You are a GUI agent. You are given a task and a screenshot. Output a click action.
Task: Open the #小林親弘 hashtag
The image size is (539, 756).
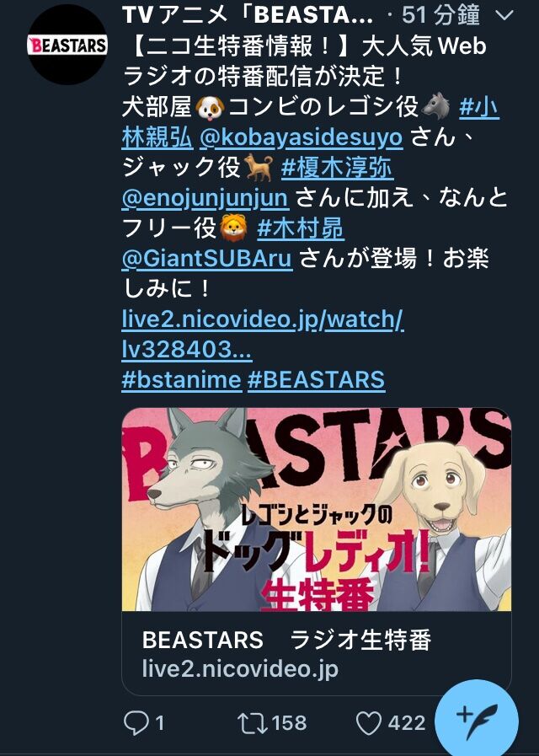pyautogui.click(x=310, y=122)
